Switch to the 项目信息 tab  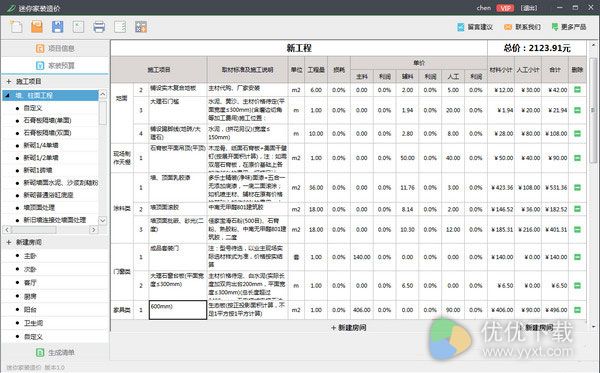pos(55,48)
